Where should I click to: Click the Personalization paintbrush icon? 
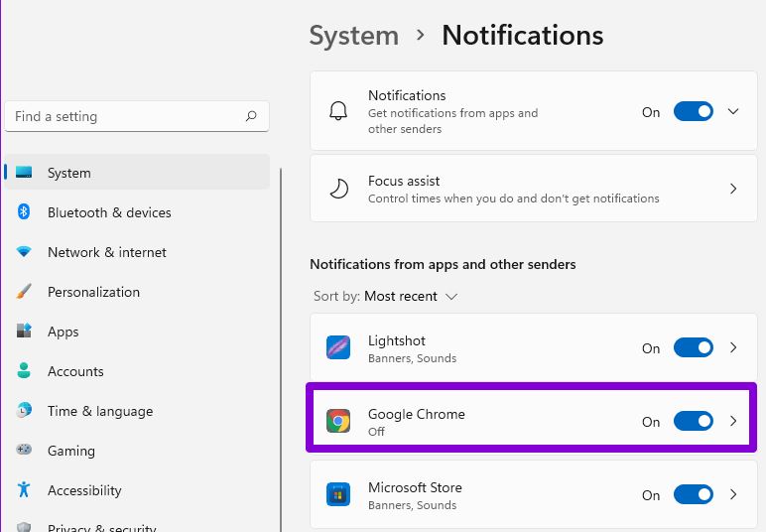[24, 291]
